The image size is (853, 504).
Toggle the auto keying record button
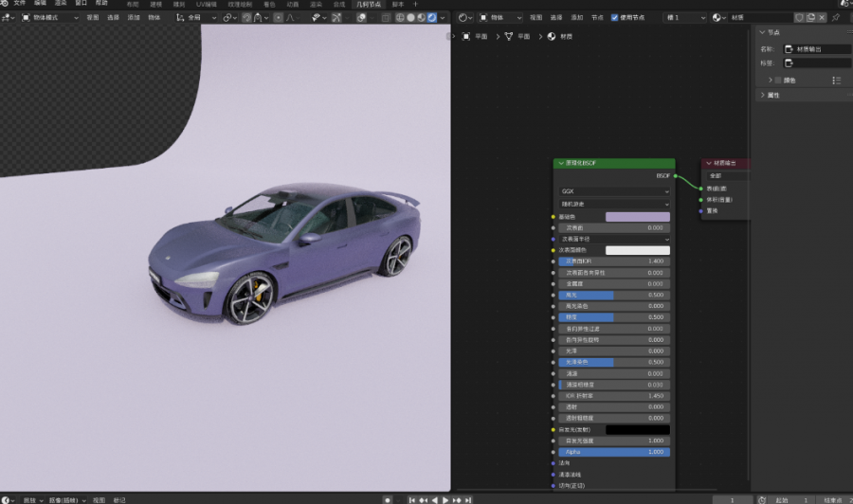(x=388, y=499)
